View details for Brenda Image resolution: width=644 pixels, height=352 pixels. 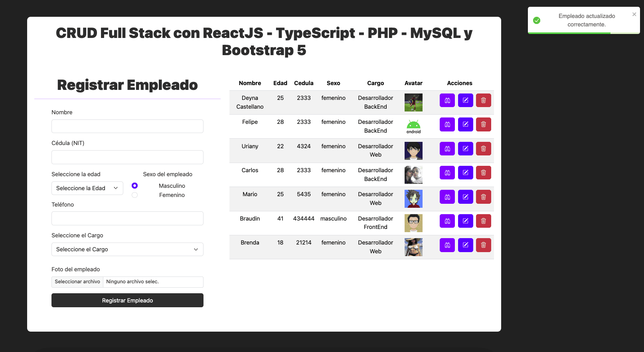pyautogui.click(x=447, y=245)
